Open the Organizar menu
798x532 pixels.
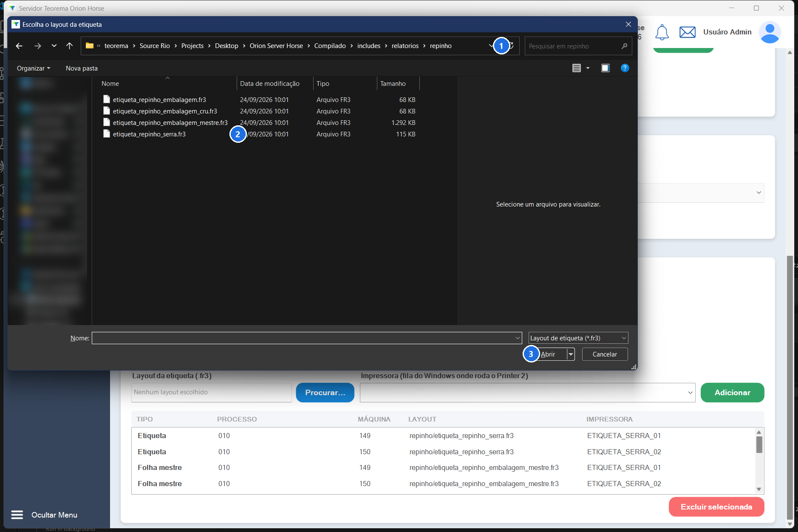[x=34, y=68]
